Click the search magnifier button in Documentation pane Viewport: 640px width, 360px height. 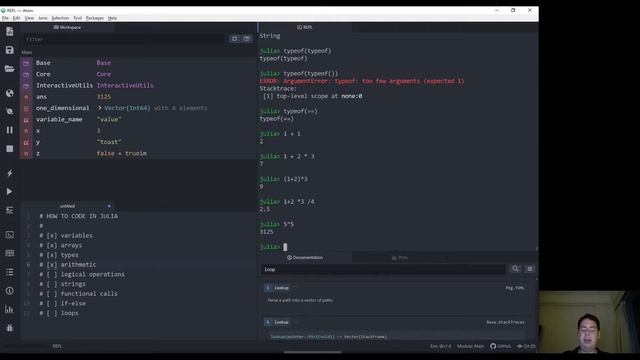pos(515,269)
